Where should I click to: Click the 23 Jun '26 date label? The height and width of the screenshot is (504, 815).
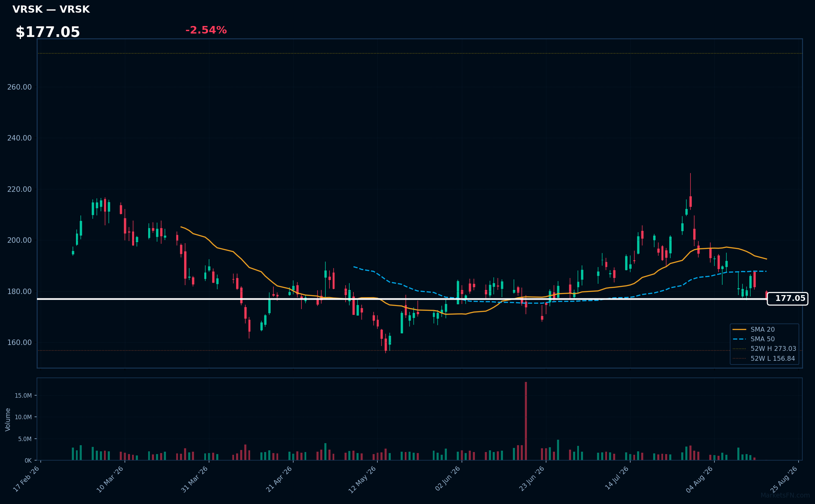click(532, 479)
